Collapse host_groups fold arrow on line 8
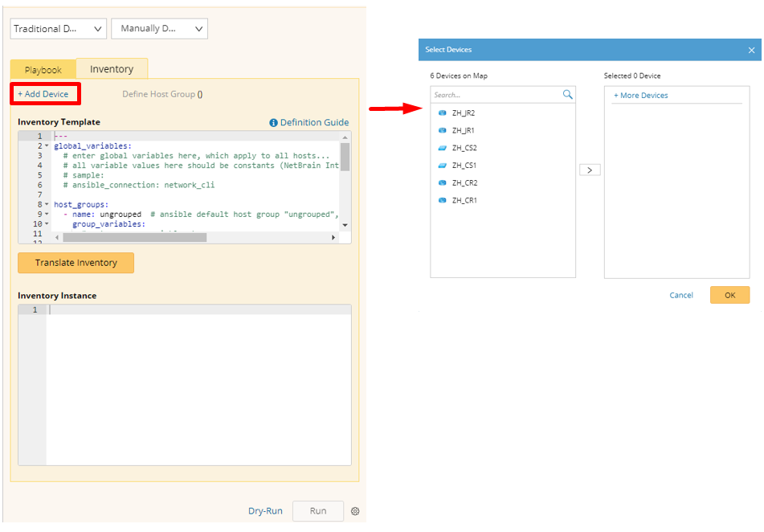764x532 pixels. [x=47, y=204]
